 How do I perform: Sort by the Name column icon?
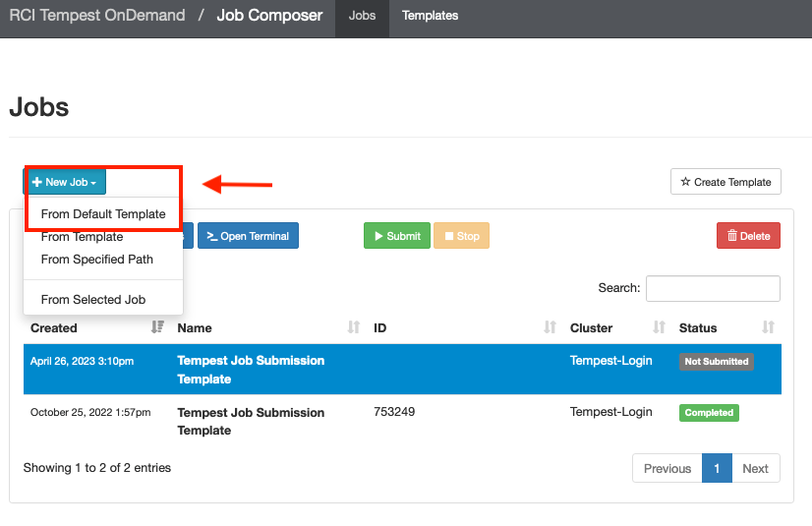click(354, 327)
